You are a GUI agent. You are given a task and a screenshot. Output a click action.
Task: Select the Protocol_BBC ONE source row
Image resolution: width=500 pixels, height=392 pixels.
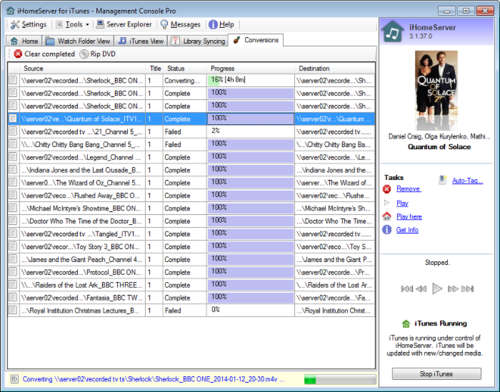82,272
